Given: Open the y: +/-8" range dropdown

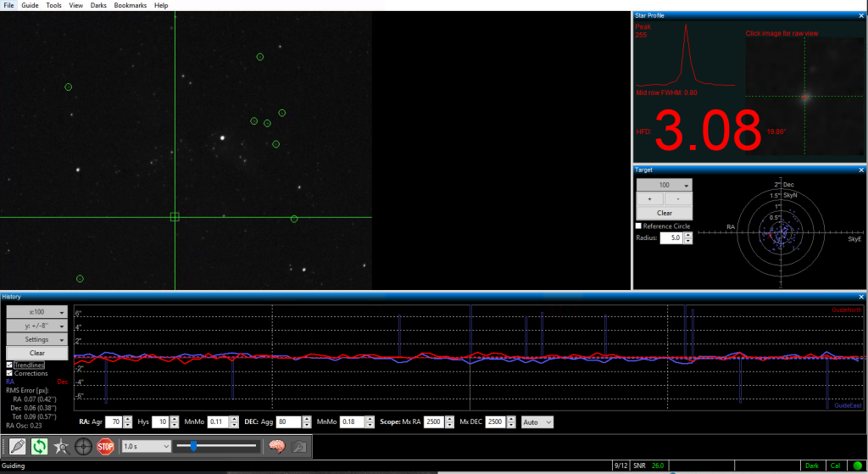Looking at the screenshot, I should tap(37, 326).
